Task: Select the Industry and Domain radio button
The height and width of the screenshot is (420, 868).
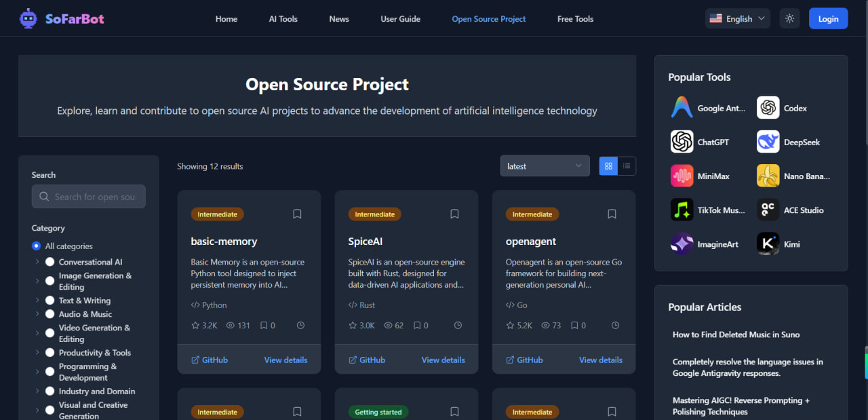Action: coord(50,391)
